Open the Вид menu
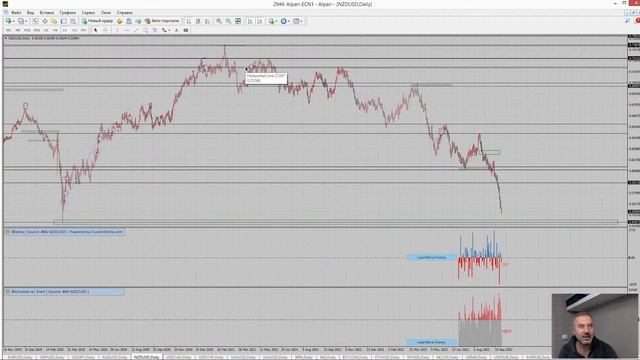 [30, 13]
